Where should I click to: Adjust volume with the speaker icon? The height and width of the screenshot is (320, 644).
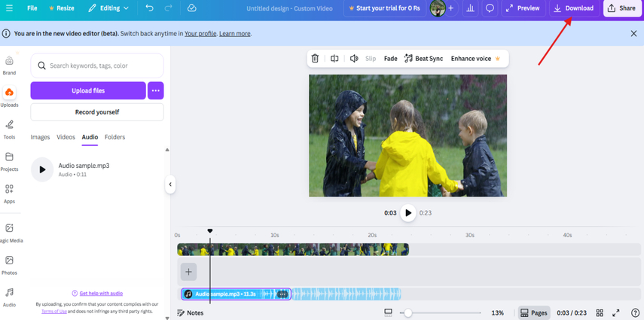click(354, 58)
